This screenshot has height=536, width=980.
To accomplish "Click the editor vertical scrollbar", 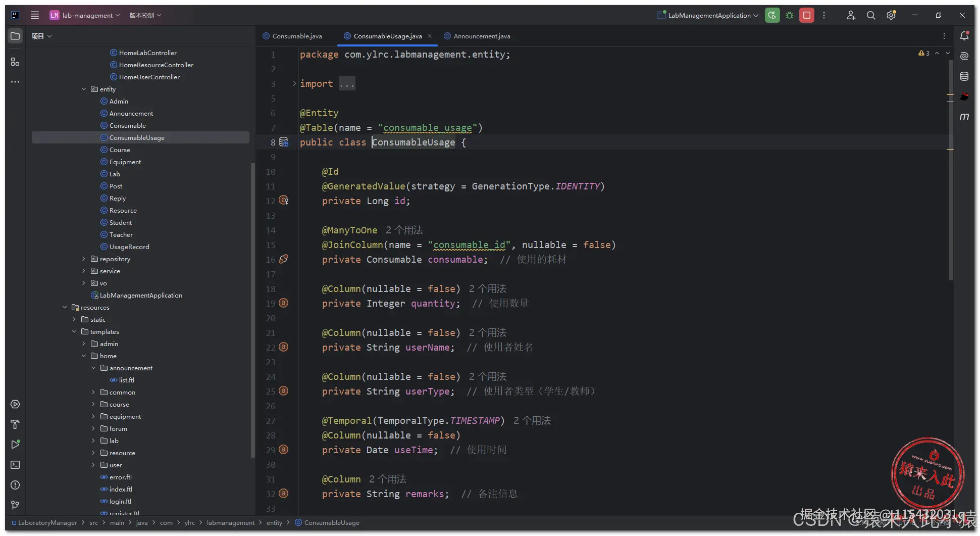I will coord(951,169).
